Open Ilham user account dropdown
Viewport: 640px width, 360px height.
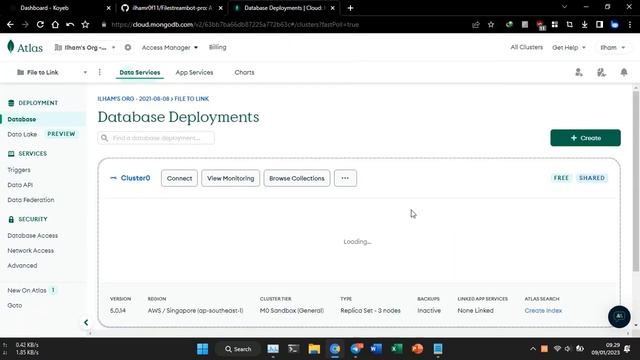click(x=612, y=47)
